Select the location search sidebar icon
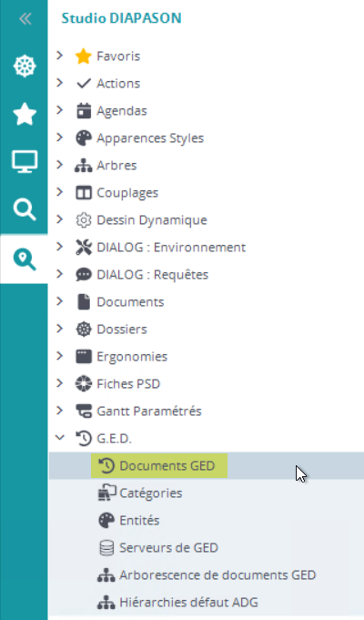The height and width of the screenshot is (620, 364). 25,259
